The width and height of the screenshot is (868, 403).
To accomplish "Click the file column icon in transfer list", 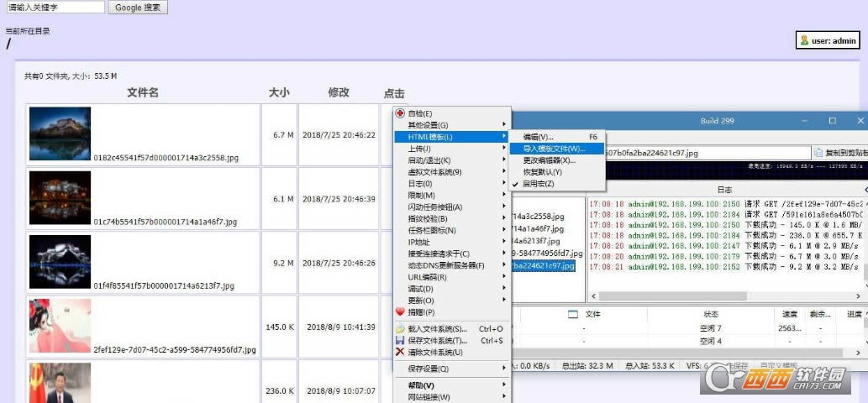I will pos(573,314).
